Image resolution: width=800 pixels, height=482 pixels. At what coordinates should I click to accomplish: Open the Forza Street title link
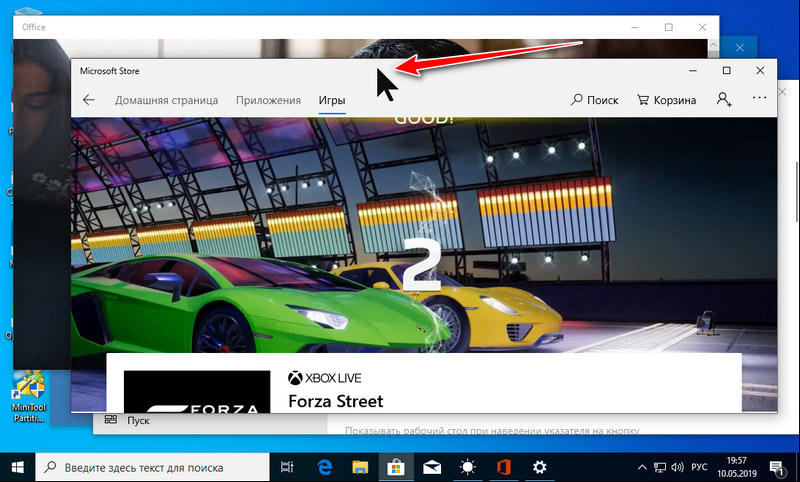click(336, 401)
